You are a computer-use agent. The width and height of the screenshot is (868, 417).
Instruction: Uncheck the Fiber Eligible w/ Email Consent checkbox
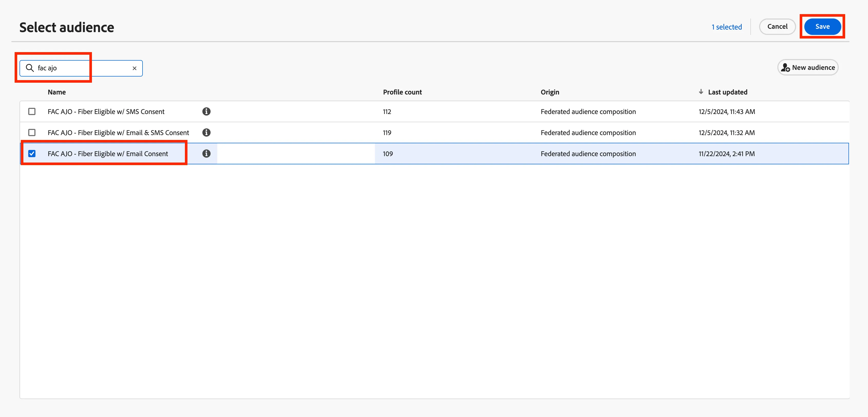coord(32,154)
